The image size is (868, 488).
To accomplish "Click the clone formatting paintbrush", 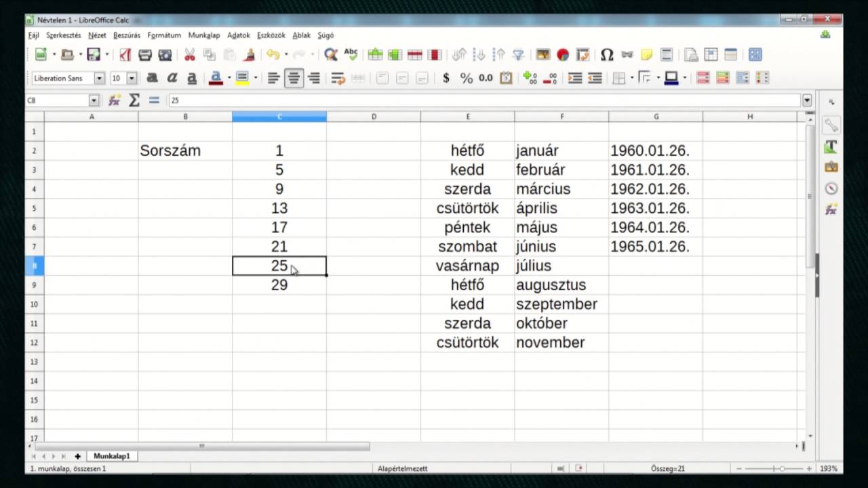I will tap(250, 55).
